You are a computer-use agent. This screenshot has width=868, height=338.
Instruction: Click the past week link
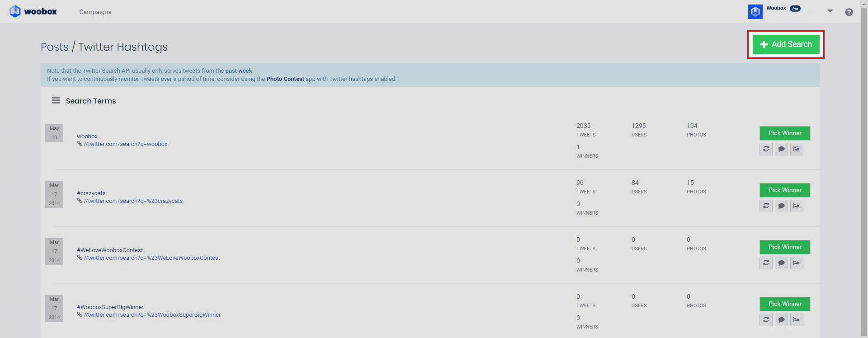pyautogui.click(x=239, y=70)
